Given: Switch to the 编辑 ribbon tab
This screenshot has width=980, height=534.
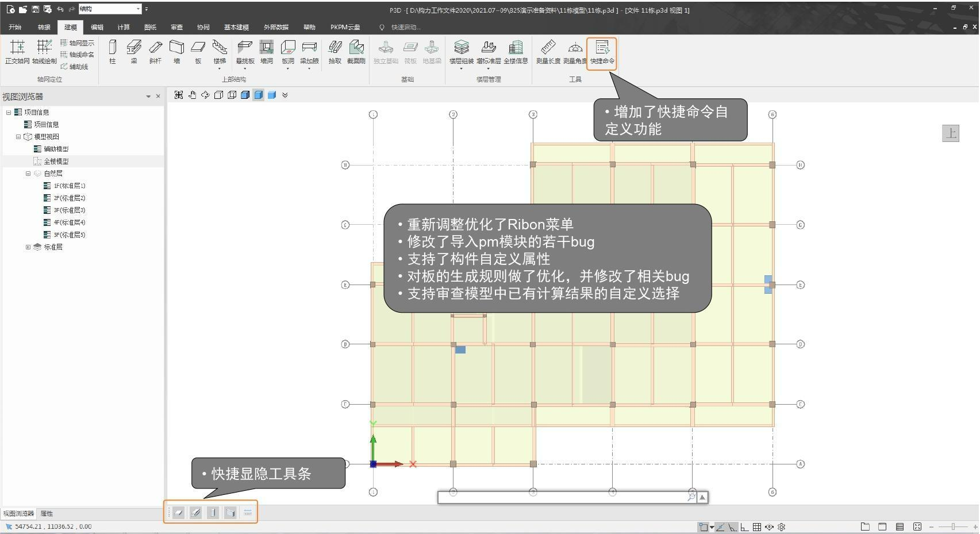Looking at the screenshot, I should [x=97, y=27].
